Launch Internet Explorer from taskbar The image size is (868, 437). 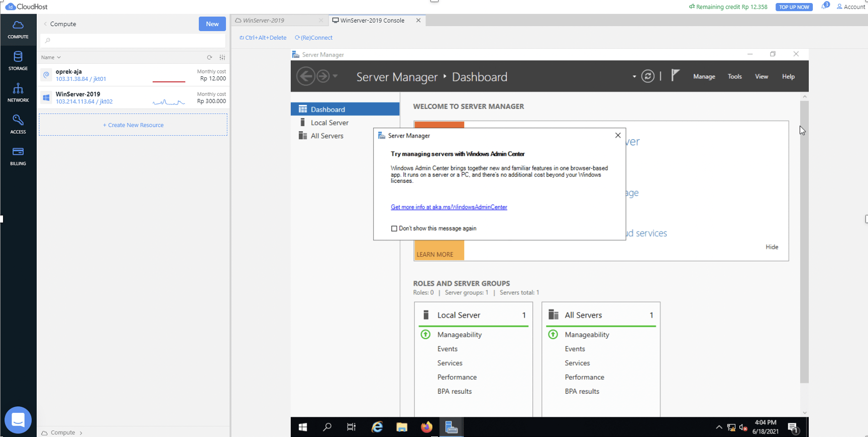click(377, 427)
